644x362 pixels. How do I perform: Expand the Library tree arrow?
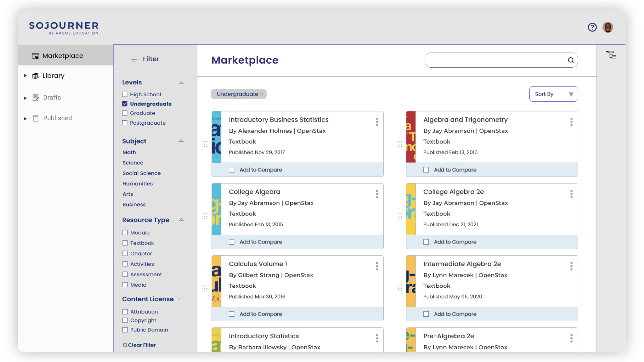click(x=25, y=76)
